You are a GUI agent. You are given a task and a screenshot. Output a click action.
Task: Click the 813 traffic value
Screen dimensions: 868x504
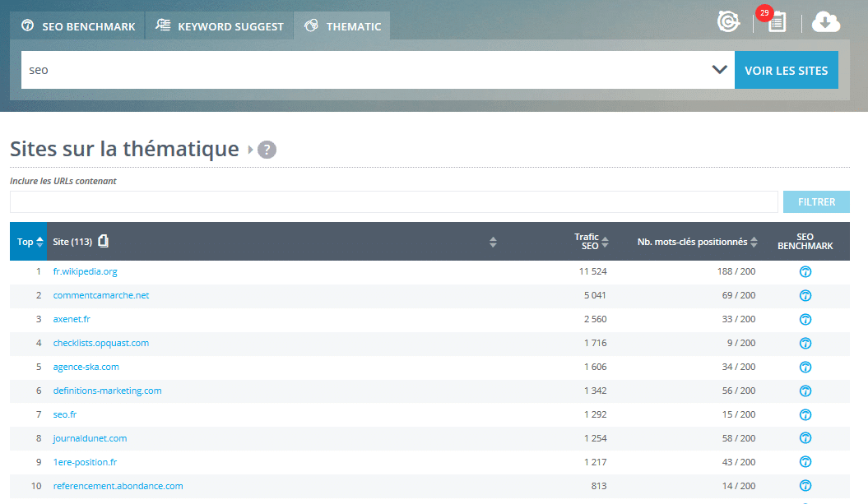click(x=599, y=486)
